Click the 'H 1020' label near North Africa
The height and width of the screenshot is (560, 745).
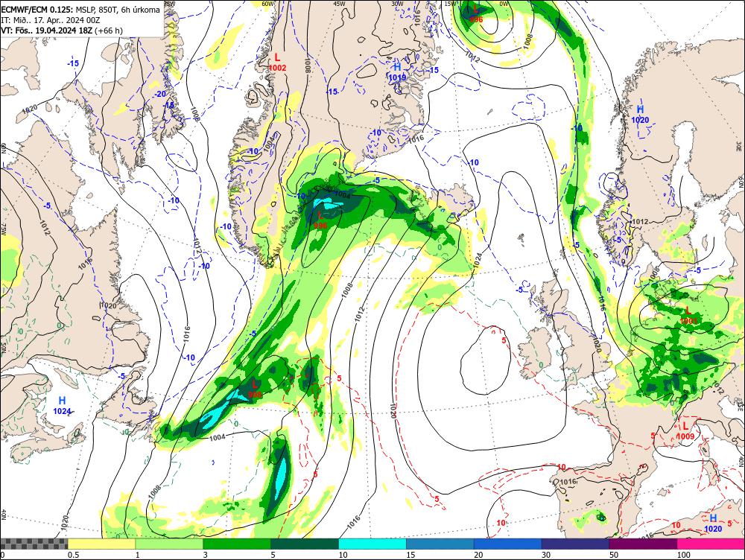pyautogui.click(x=713, y=524)
